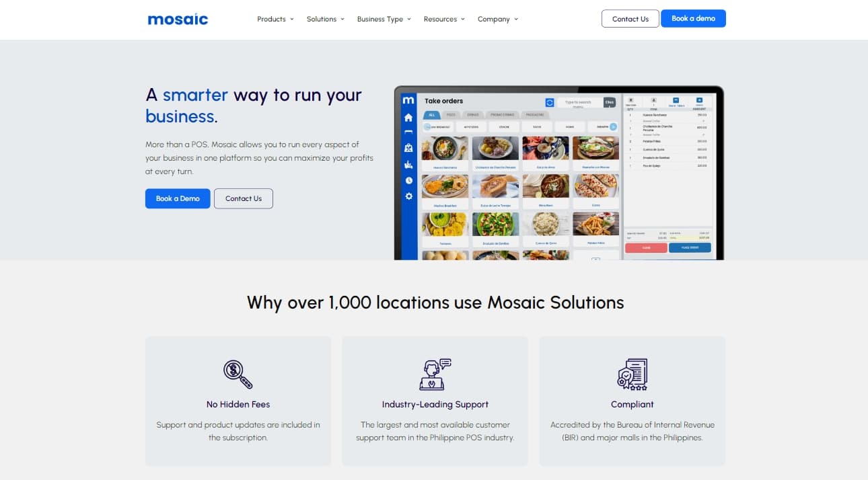This screenshot has height=480, width=868.
Task: Click the 'Compliant' heading
Action: tap(632, 404)
